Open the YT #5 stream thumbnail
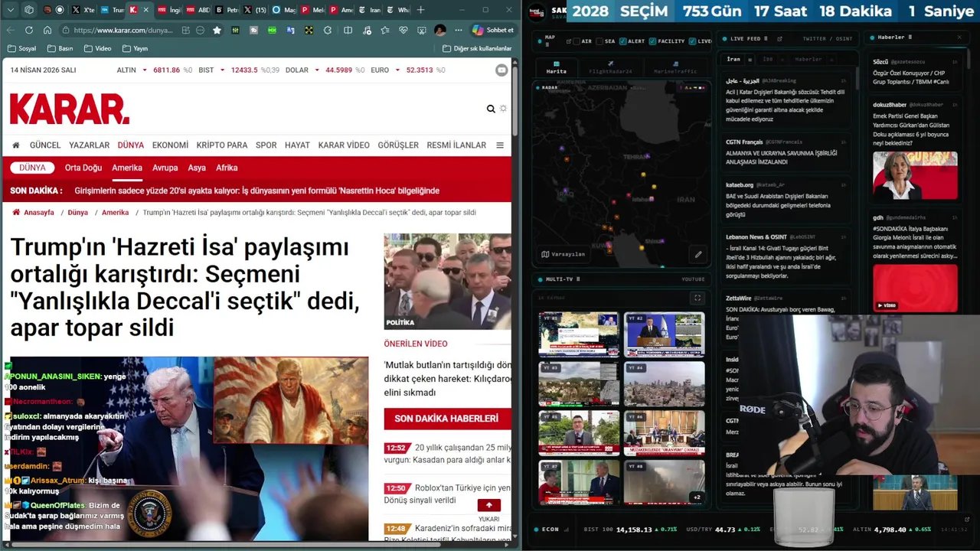The width and height of the screenshot is (980, 551). click(x=579, y=432)
